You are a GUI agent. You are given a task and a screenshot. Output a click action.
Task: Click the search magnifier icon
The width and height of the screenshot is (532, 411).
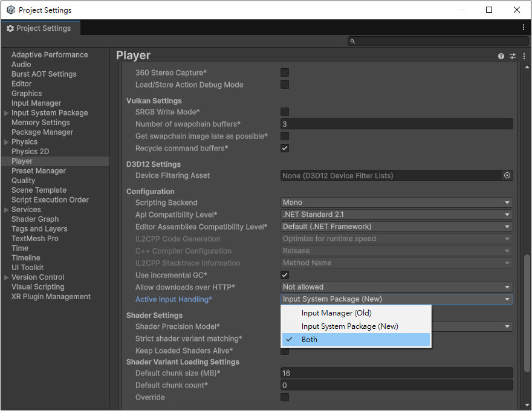(x=353, y=42)
